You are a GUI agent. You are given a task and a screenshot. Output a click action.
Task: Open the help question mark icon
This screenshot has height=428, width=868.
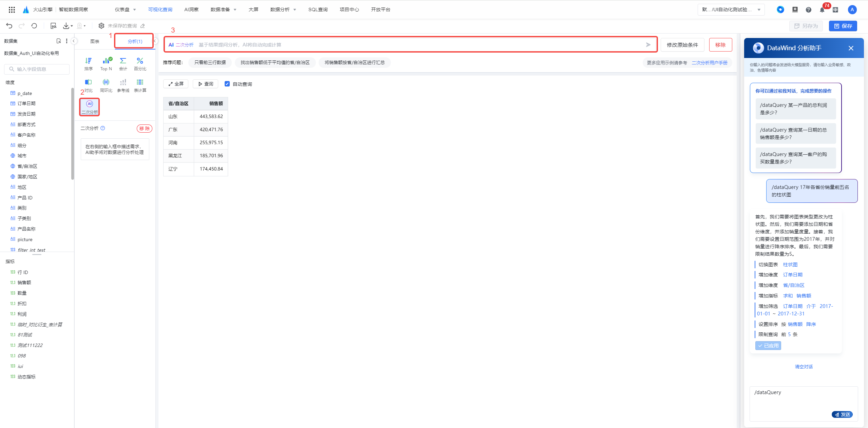coord(809,9)
